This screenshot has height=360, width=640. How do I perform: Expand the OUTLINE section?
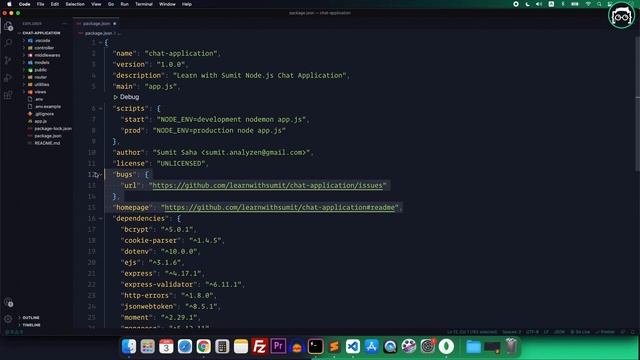coord(31,318)
